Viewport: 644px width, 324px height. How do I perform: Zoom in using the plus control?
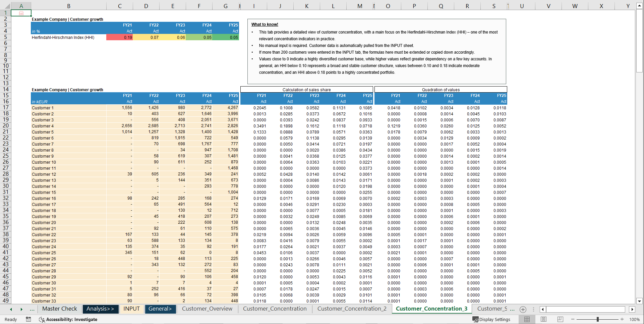(622, 319)
